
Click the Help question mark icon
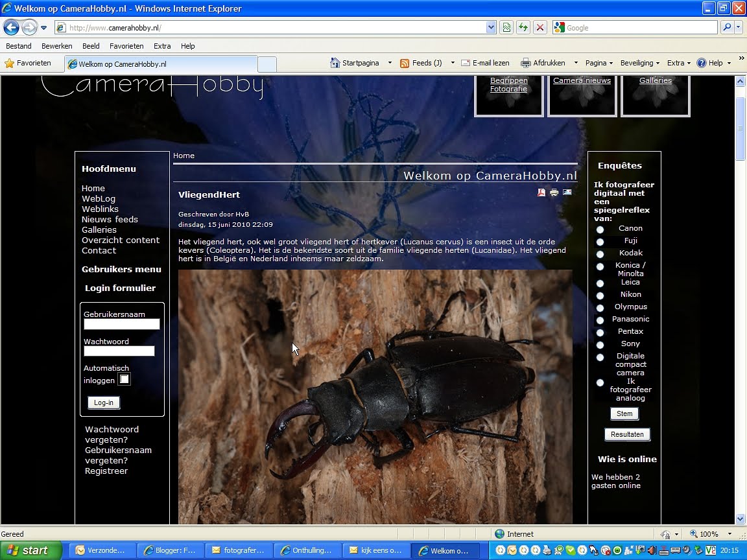pos(701,63)
